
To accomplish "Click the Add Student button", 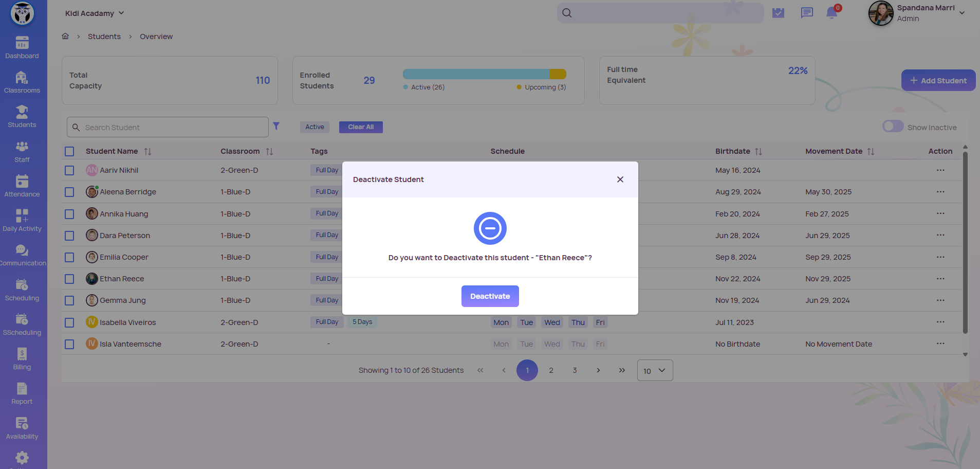I will pos(938,81).
